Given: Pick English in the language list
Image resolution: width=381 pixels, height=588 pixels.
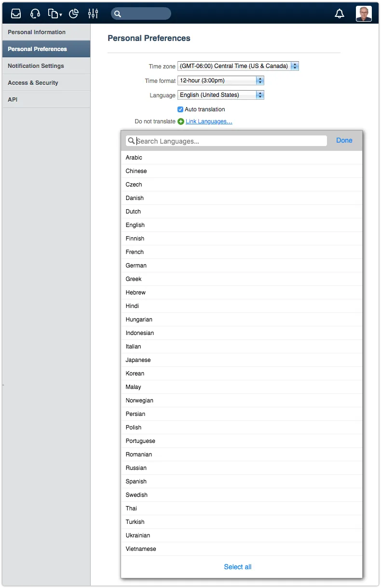Looking at the screenshot, I should (242, 225).
